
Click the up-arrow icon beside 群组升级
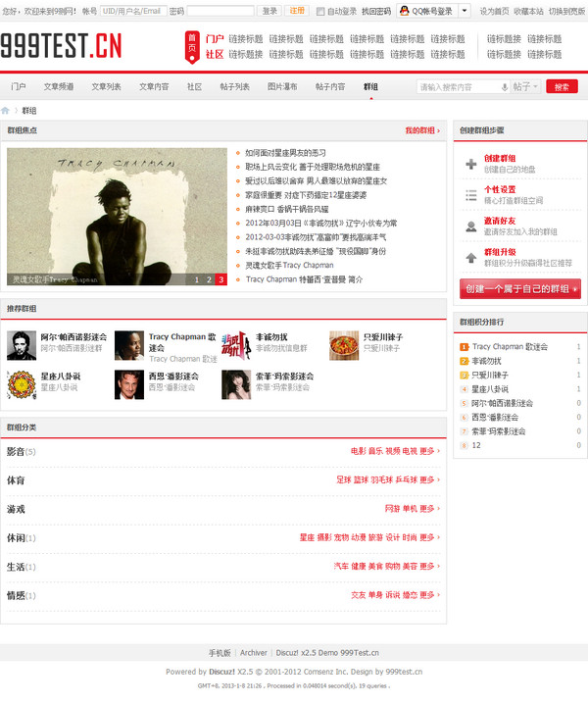click(x=470, y=258)
